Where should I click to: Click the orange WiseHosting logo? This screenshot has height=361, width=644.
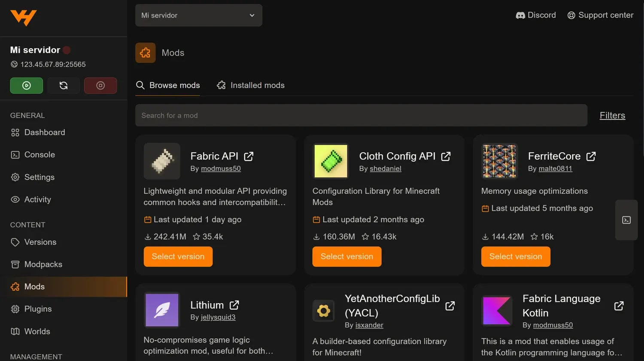tap(23, 18)
